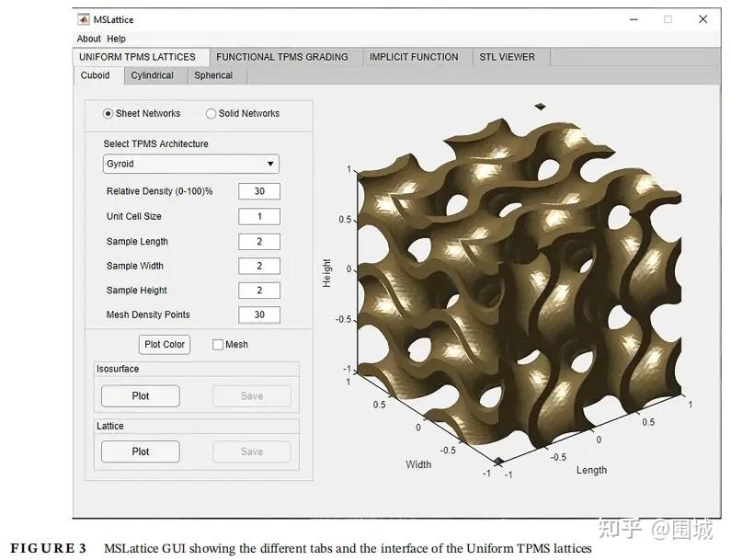Click the Sample Height input field
The image size is (731, 560).
pyautogui.click(x=259, y=291)
